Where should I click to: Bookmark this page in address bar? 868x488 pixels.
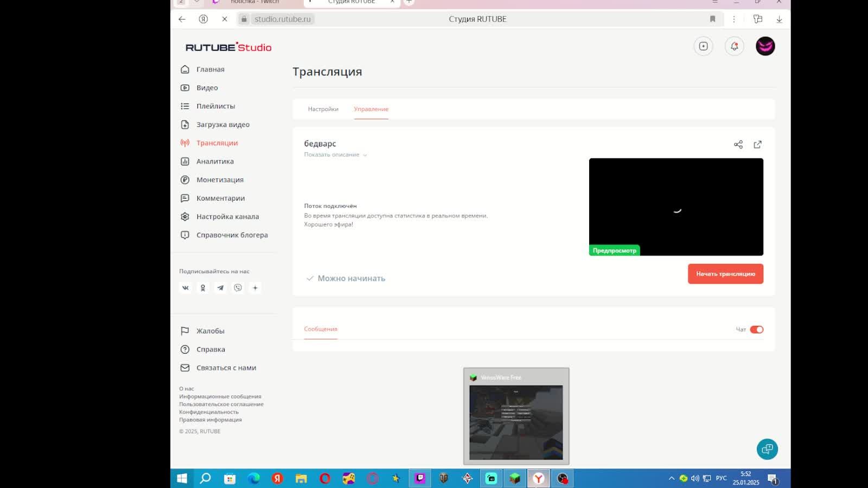click(x=713, y=19)
